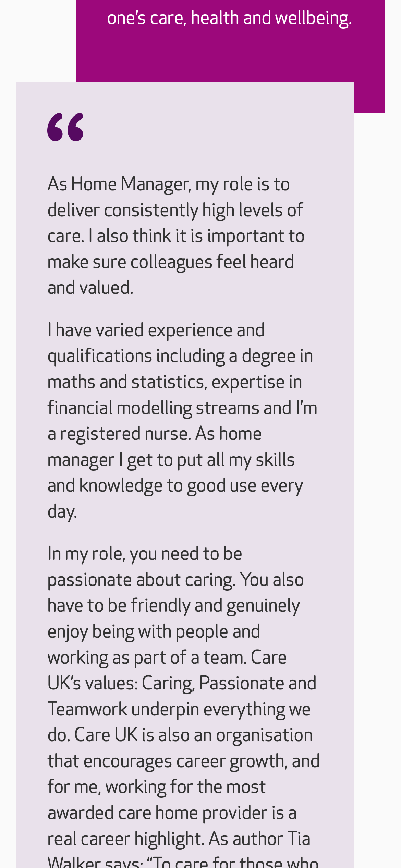Click the line 'enjoy being with people and'
The width and height of the screenshot is (401, 868).
click(x=154, y=632)
